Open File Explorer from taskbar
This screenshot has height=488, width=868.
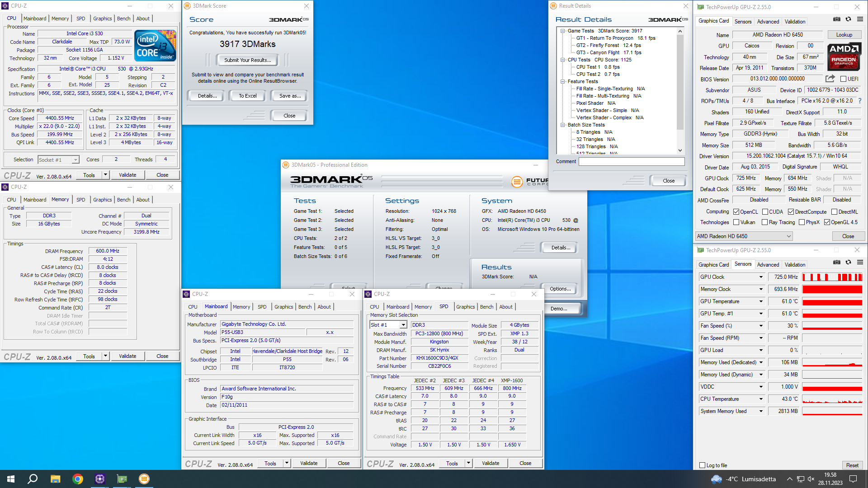pyautogui.click(x=55, y=479)
